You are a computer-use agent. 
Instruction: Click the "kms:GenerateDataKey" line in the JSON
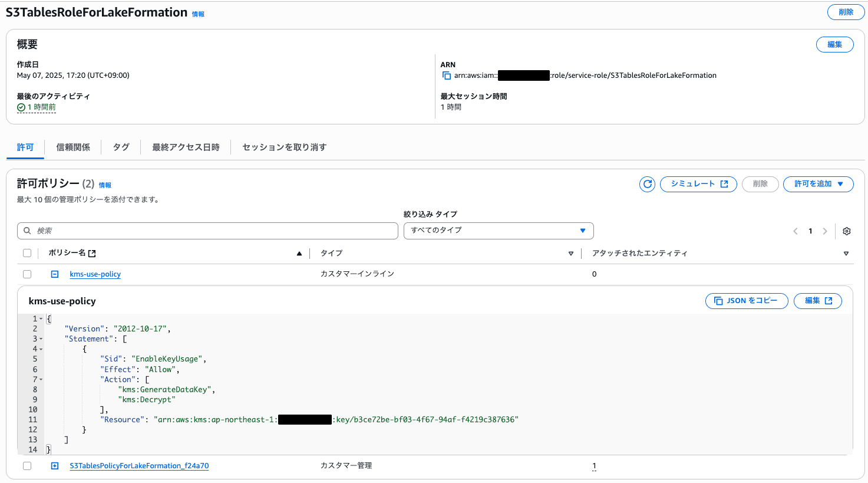tap(167, 389)
